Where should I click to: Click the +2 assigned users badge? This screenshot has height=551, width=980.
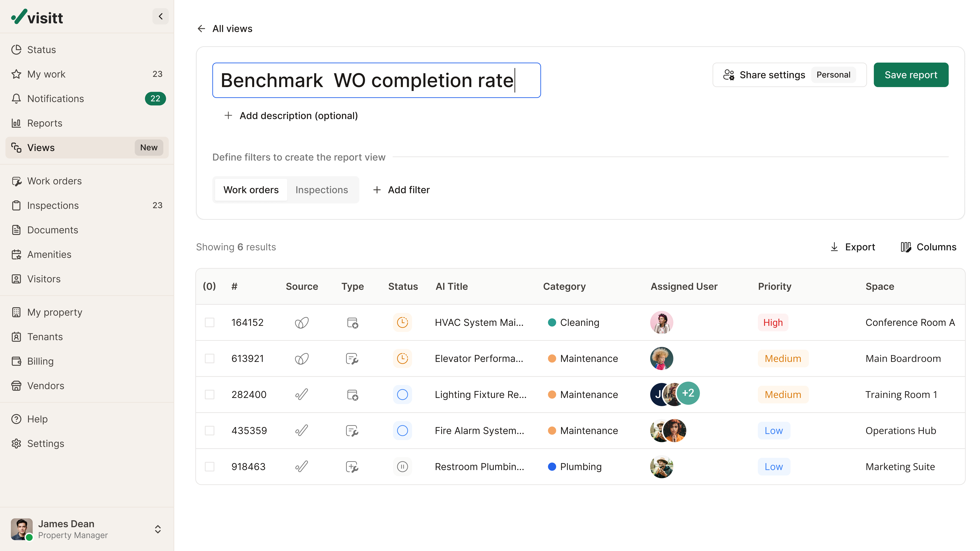pos(688,393)
